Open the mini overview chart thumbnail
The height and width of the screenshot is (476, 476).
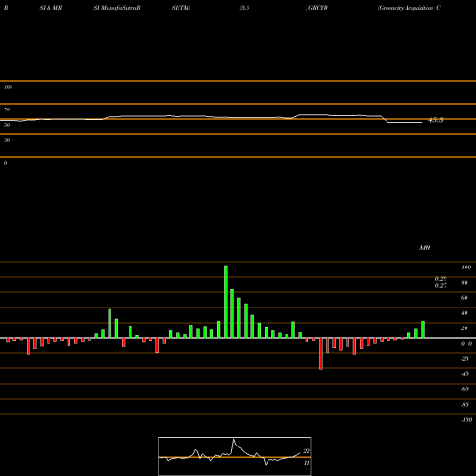[235, 456]
